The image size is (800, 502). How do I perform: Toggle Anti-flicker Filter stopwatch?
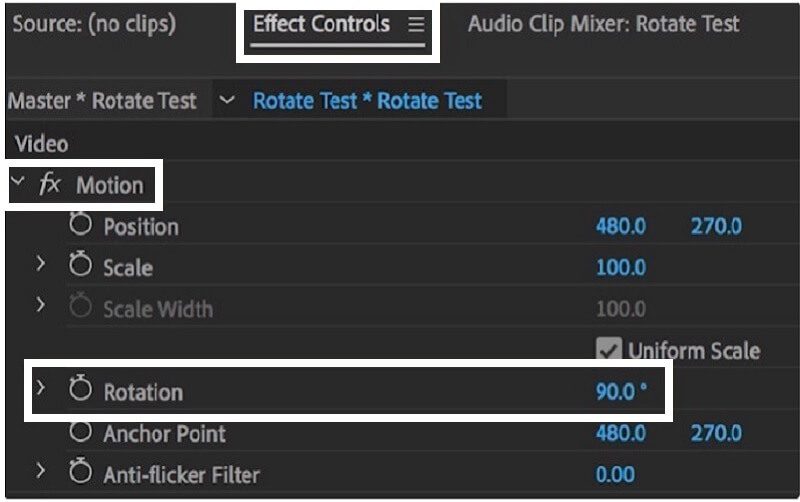[81, 471]
